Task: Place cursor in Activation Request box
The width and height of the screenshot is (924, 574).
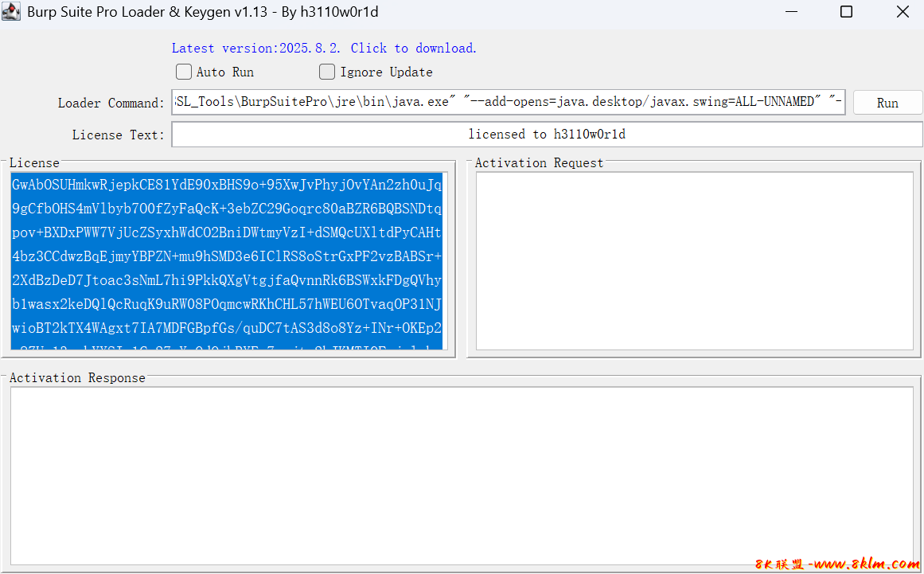Action: pyautogui.click(x=694, y=261)
